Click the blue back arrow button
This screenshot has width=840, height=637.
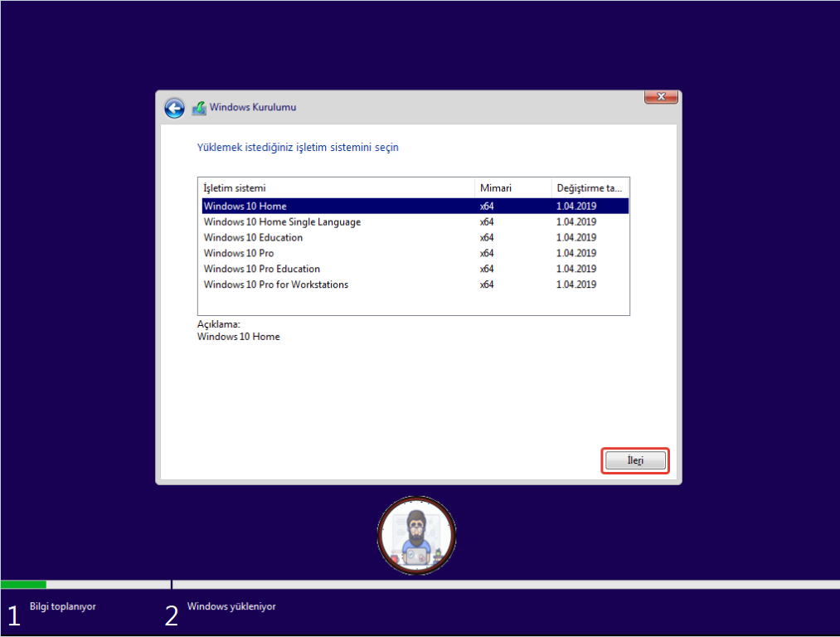point(174,108)
